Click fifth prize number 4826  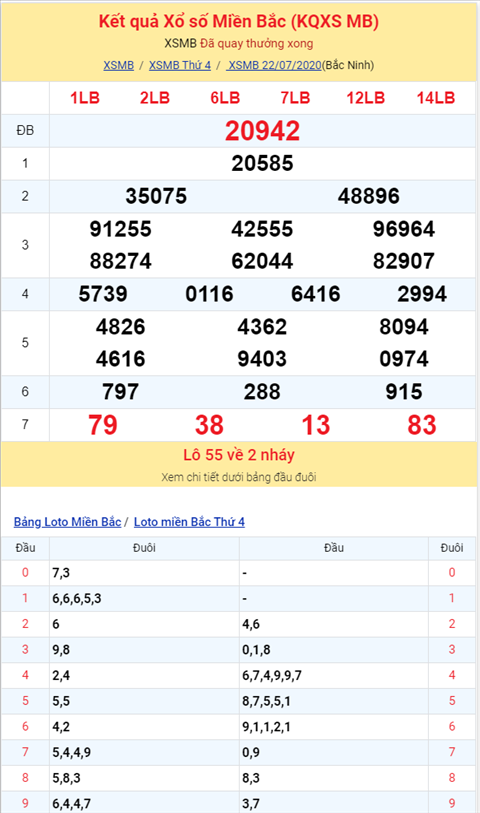pyautogui.click(x=121, y=327)
